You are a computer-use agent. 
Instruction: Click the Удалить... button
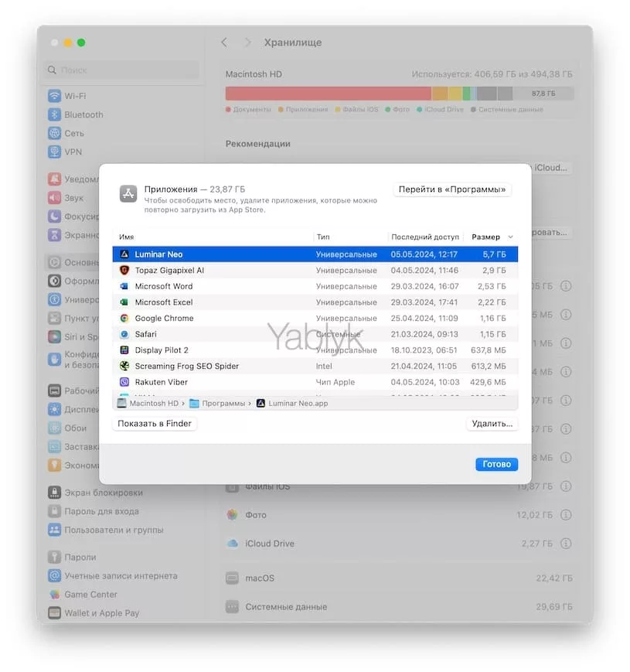[x=492, y=424]
